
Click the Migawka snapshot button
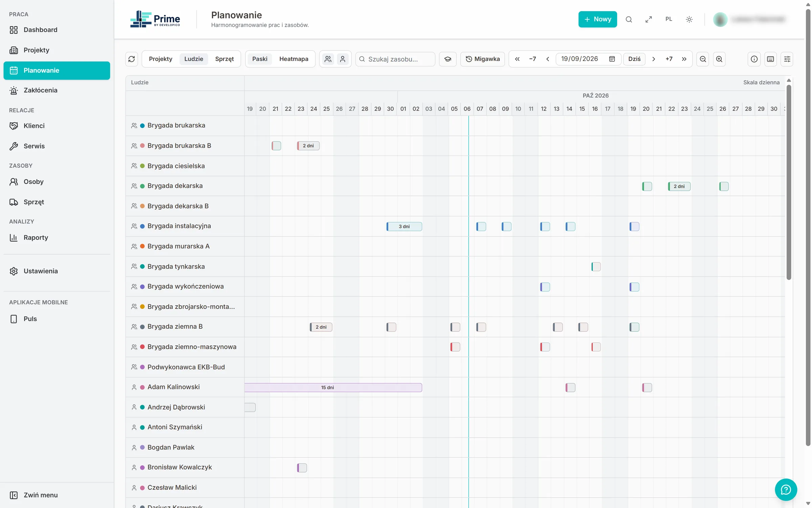click(482, 59)
